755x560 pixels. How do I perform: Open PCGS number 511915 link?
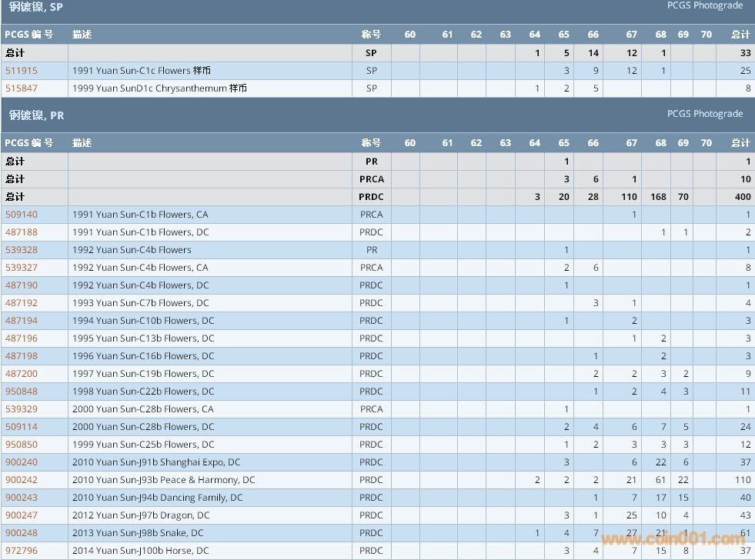point(22,71)
